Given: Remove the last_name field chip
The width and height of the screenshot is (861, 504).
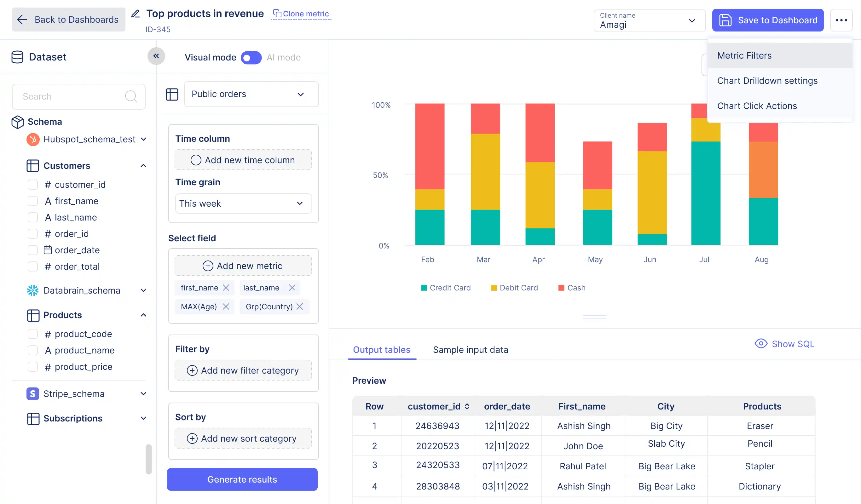Looking at the screenshot, I should click(292, 288).
